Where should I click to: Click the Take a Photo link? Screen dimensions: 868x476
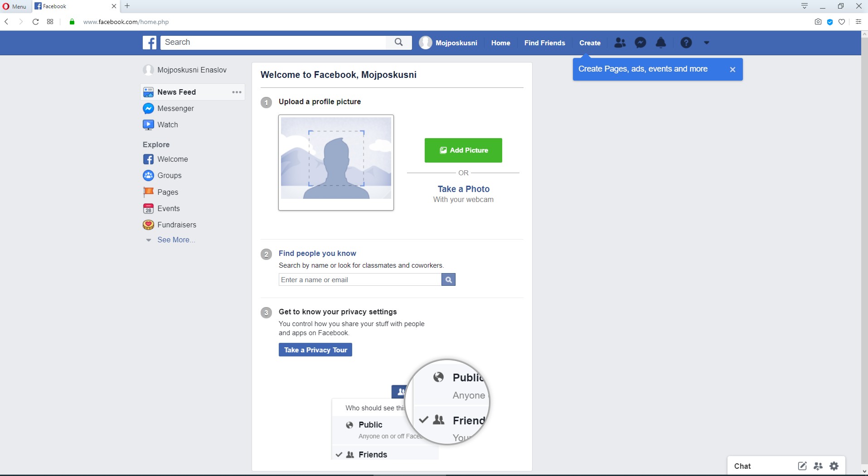tap(463, 189)
